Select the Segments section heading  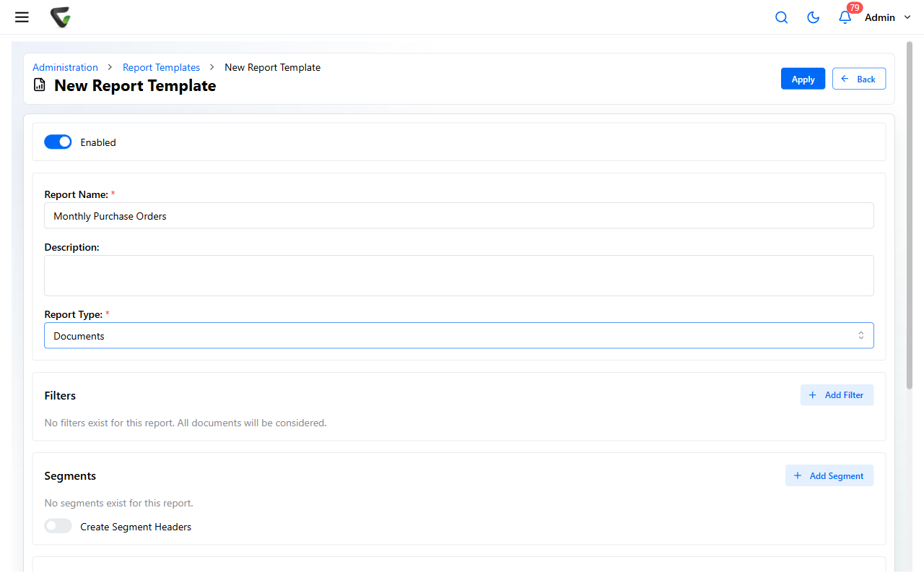tap(70, 476)
